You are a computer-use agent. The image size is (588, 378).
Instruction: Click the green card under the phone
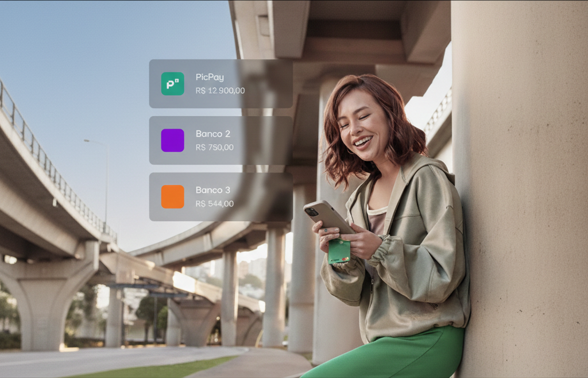[339, 251]
